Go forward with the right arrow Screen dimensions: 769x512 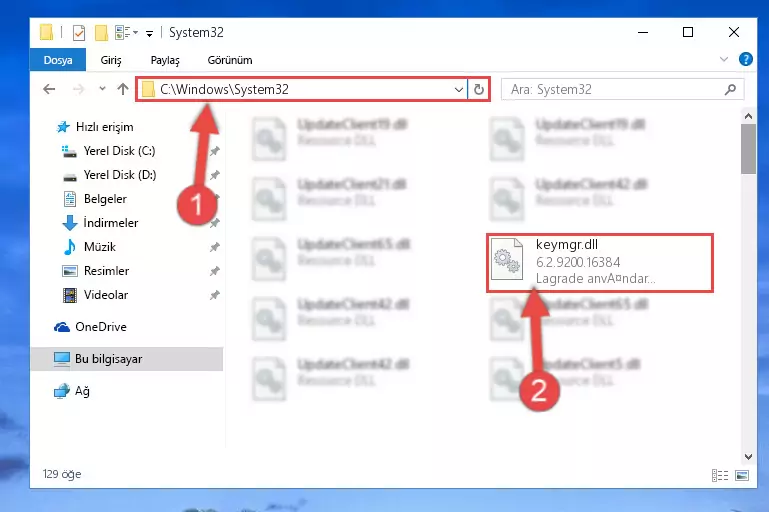tap(78, 89)
